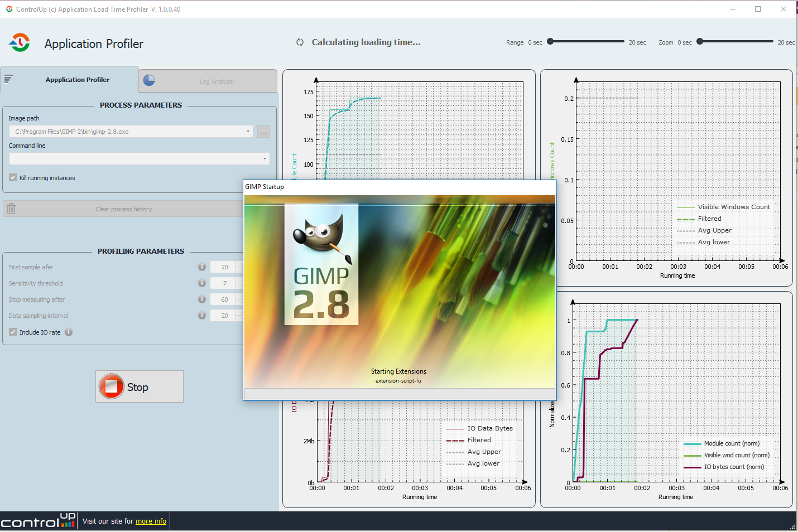This screenshot has width=798, height=532.
Task: Click the Range slider handle
Action: pos(550,41)
